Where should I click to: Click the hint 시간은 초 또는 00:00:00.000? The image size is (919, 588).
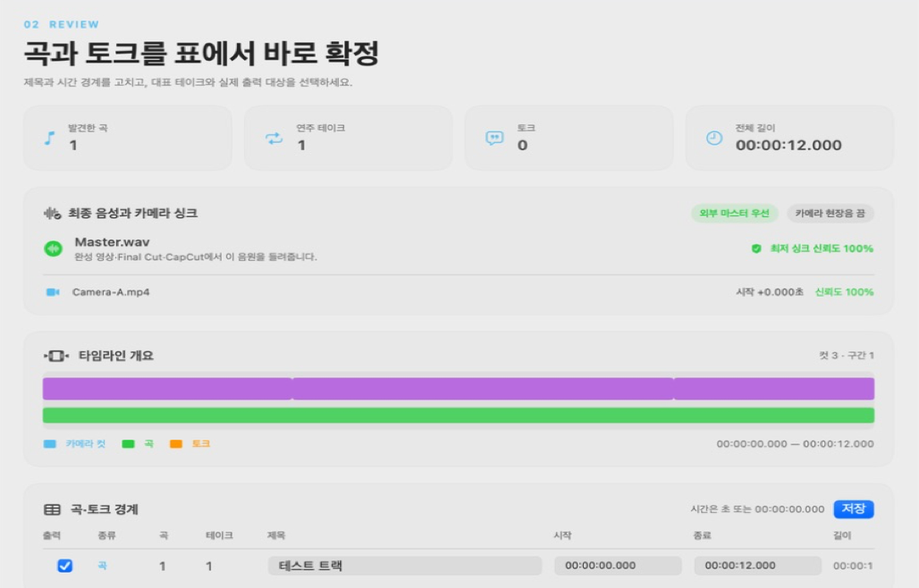[757, 509]
